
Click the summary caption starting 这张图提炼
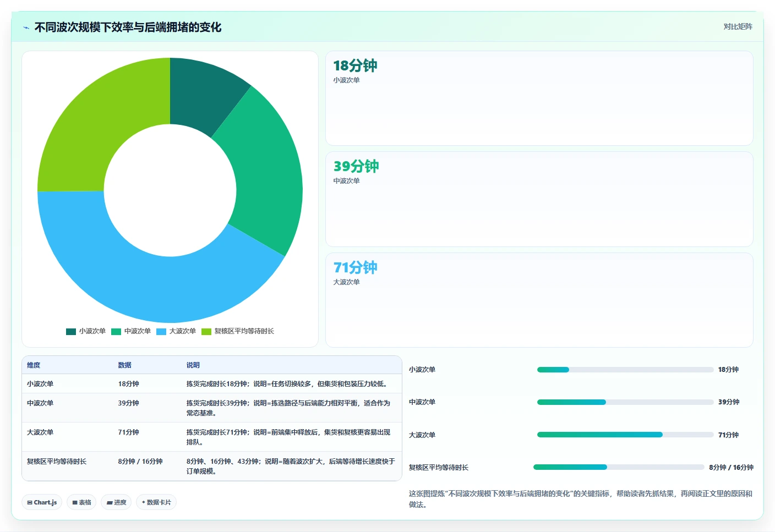point(581,499)
